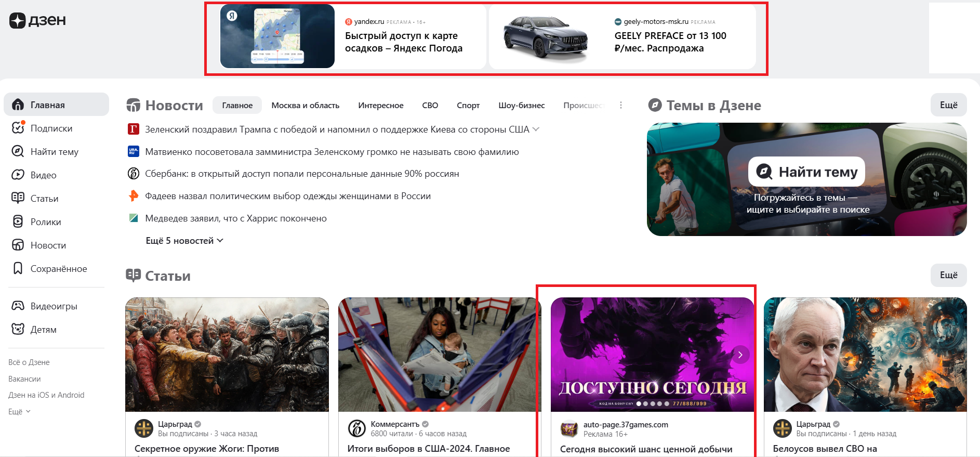This screenshot has width=980, height=457.
Task: Click the Темы в Дзене compass icon
Action: click(x=655, y=105)
